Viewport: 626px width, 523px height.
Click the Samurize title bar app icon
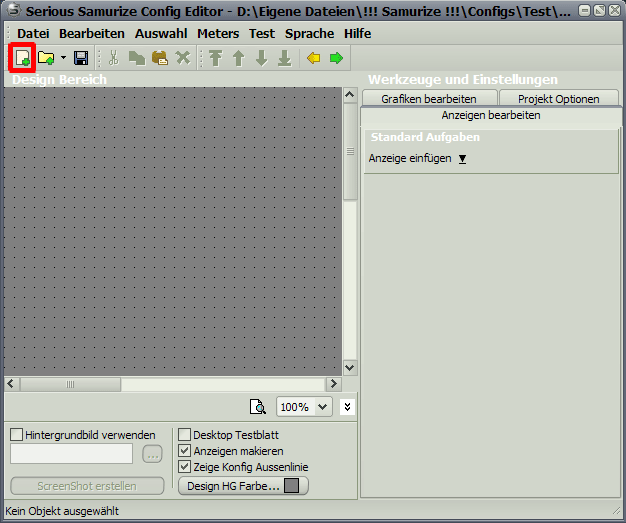pyautogui.click(x=14, y=10)
